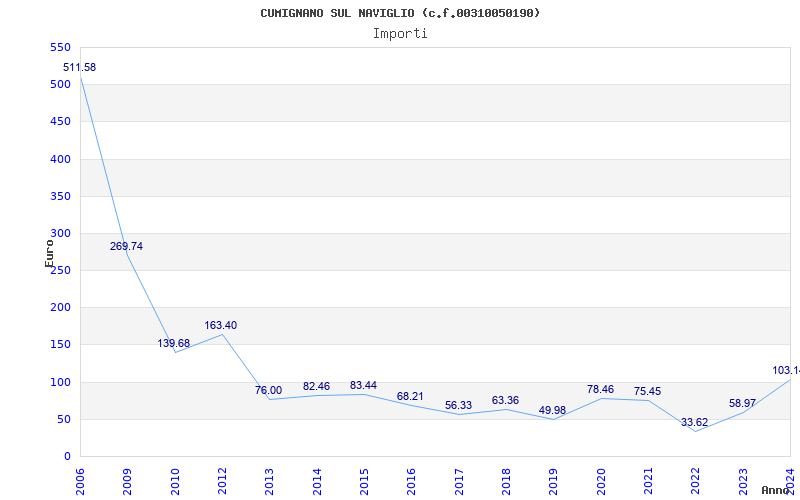Select the 250 y-axis tick label

(x=60, y=271)
